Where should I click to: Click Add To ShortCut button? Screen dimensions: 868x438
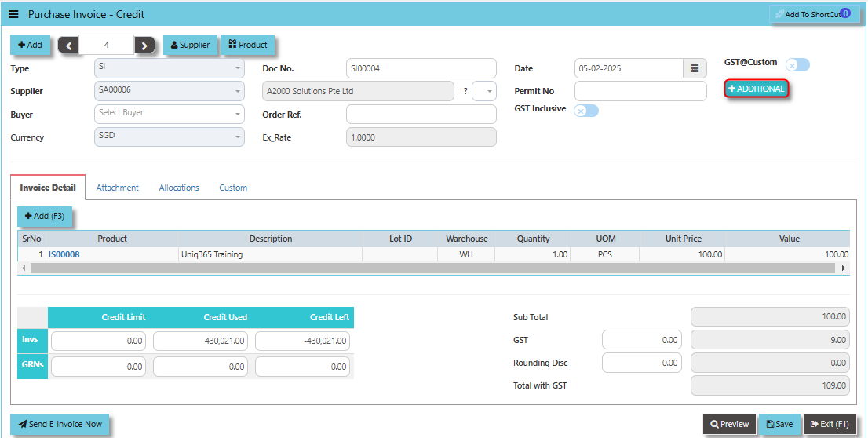tap(815, 14)
